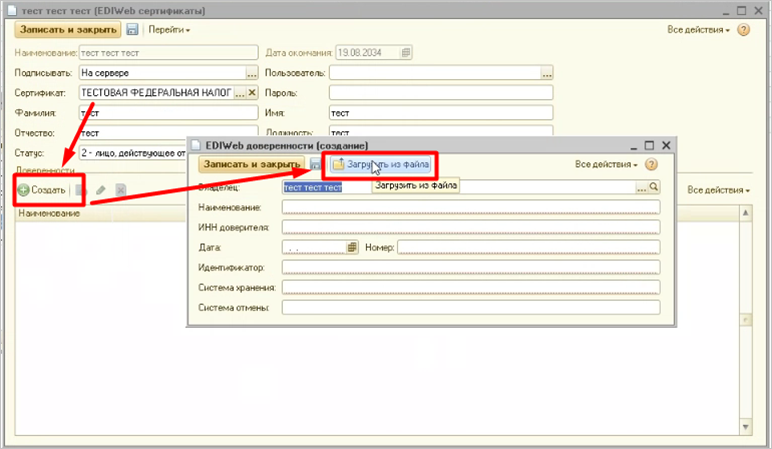The height and width of the screenshot is (449, 772).
Task: Clear the Сертификат field with X
Action: (x=252, y=93)
